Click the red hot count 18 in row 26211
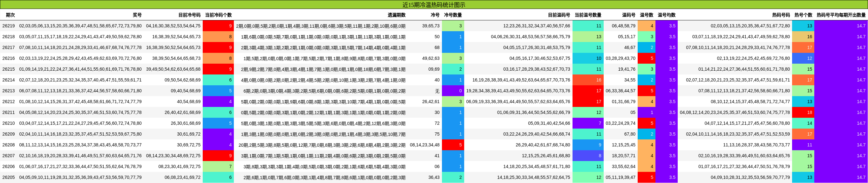 point(803,112)
